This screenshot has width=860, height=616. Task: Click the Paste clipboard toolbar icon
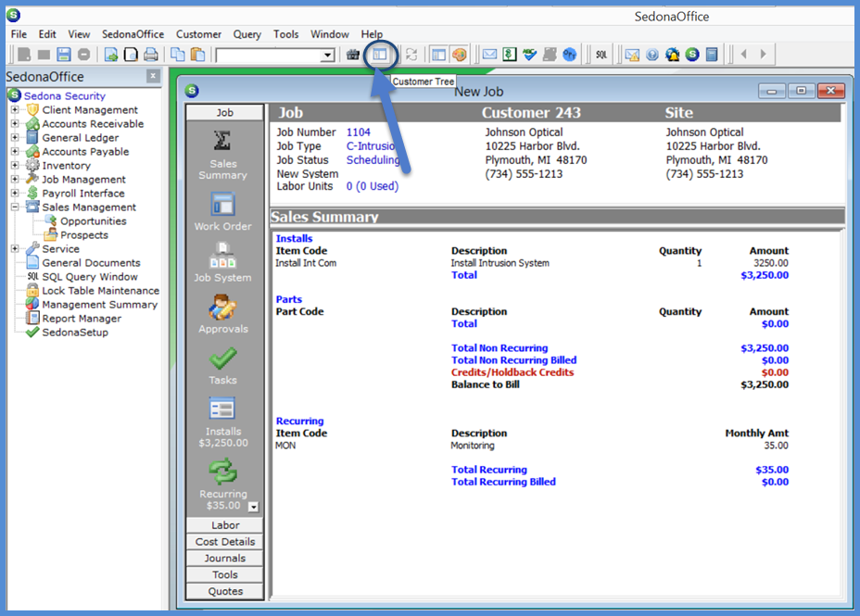click(x=197, y=55)
